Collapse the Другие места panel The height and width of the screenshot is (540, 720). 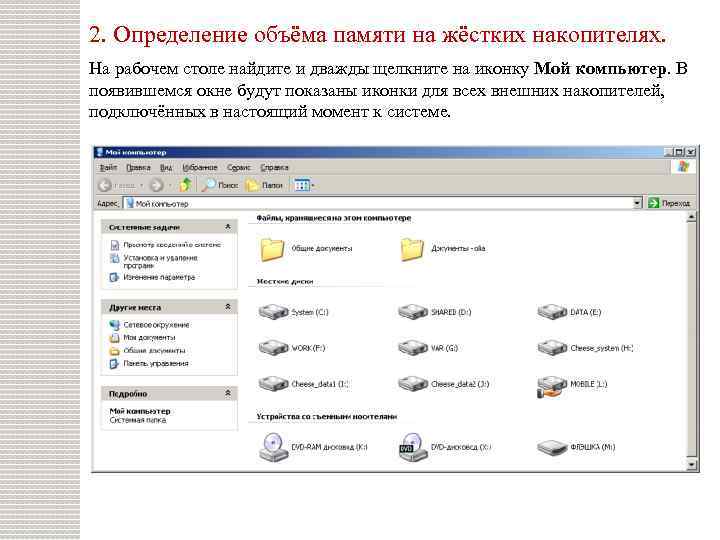click(x=228, y=307)
